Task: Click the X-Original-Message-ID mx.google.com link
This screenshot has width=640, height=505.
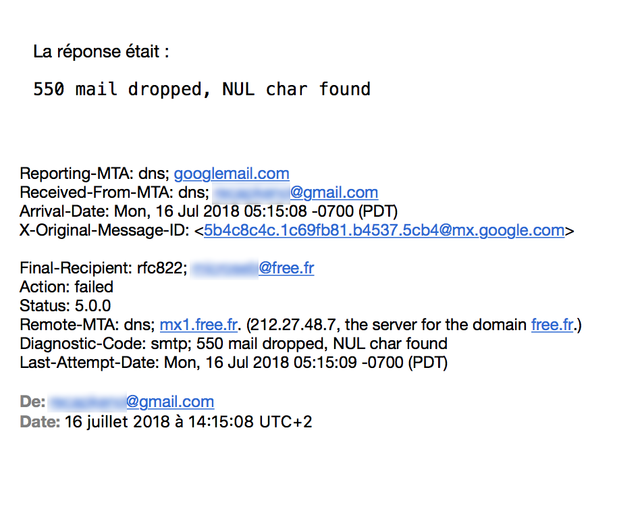Action: [384, 230]
